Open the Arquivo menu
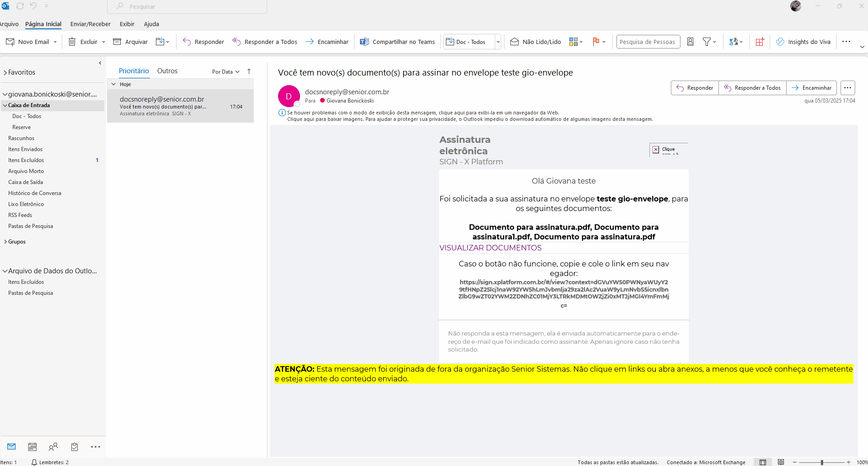This screenshot has width=868, height=466. point(9,24)
